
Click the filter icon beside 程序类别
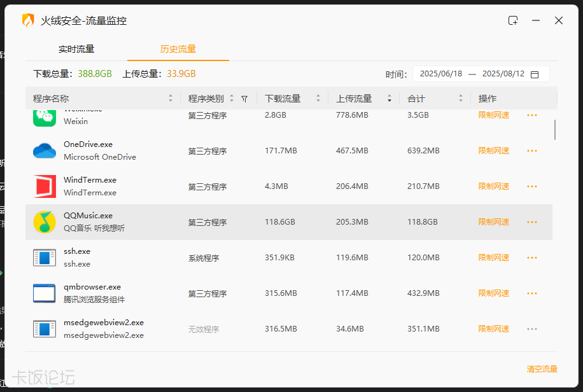point(244,99)
